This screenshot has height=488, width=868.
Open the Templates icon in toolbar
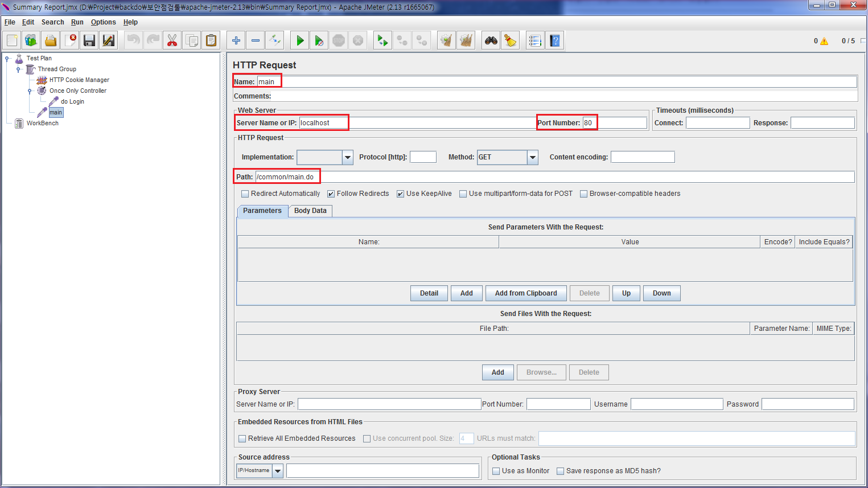pyautogui.click(x=31, y=40)
